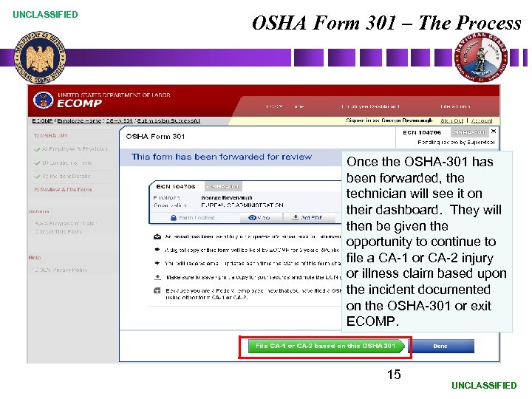Screen dimensions: 532x399
Task: Click checkmark icon beside Incident Details
Action: [38, 177]
